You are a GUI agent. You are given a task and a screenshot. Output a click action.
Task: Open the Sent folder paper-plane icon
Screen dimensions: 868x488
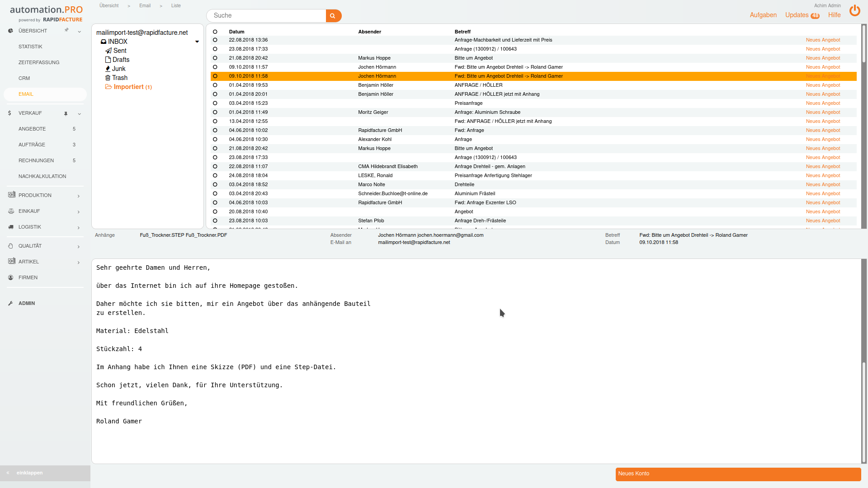(108, 51)
